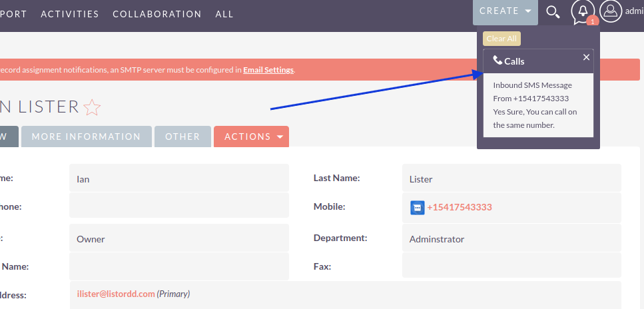
Task: Switch to OTHER tab
Action: (182, 137)
